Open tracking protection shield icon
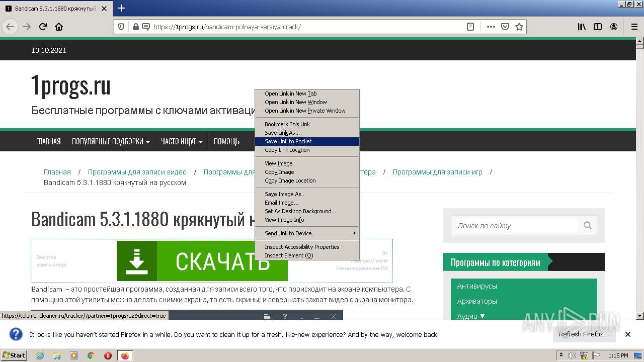644x362 pixels. (x=121, y=27)
